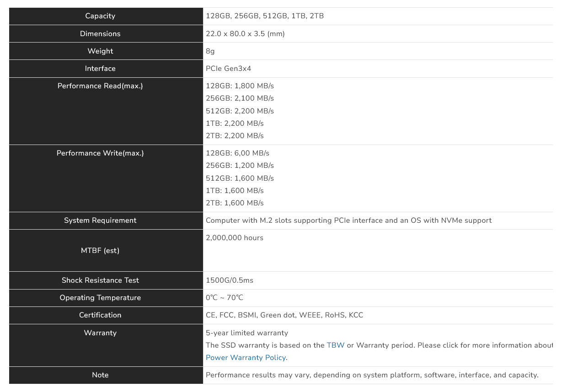Click the 5-year limited warranty text

click(247, 333)
